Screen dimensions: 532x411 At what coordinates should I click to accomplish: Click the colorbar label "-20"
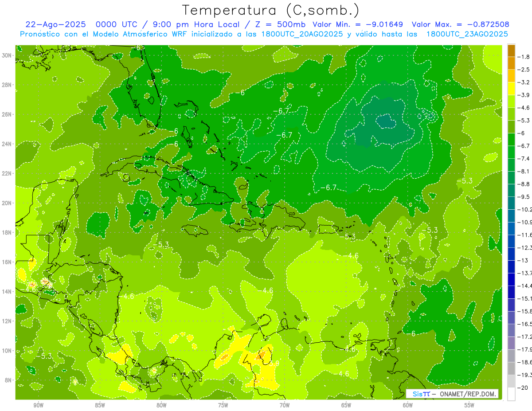point(523,388)
